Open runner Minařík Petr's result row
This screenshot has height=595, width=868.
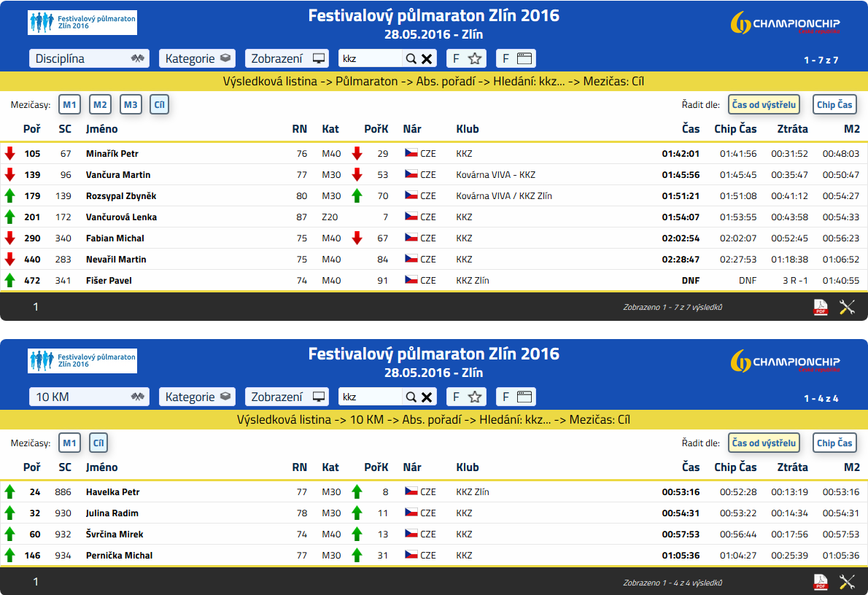click(x=434, y=153)
